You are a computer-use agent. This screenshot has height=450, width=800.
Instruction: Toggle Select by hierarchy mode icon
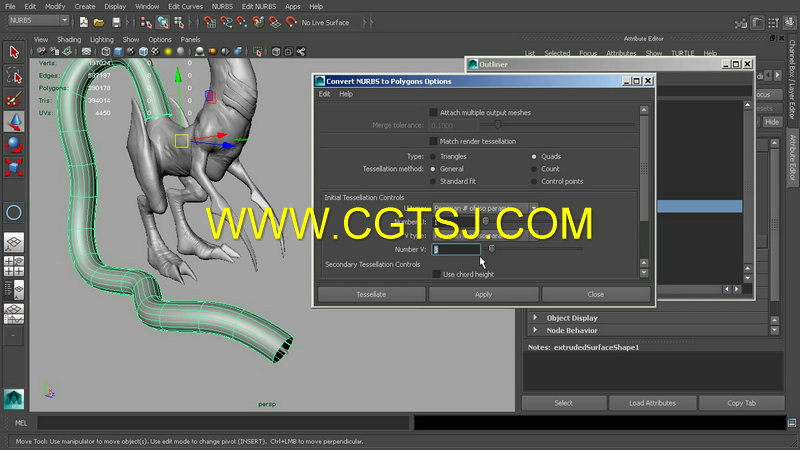click(x=146, y=22)
